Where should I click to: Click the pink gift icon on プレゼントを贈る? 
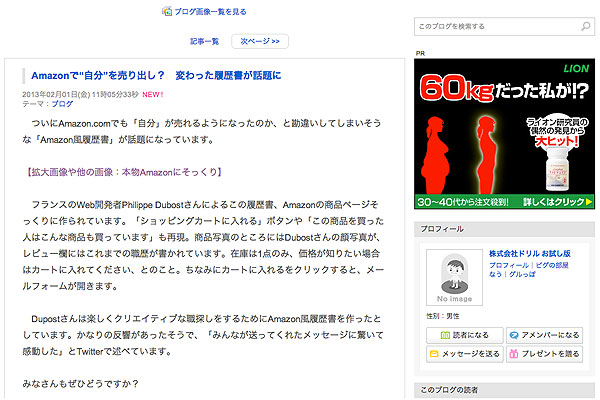pos(514,354)
